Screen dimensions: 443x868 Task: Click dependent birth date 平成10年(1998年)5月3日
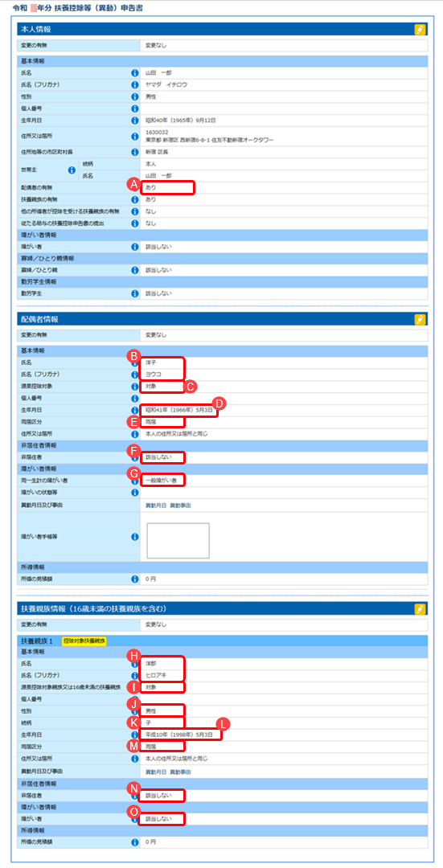pyautogui.click(x=179, y=735)
